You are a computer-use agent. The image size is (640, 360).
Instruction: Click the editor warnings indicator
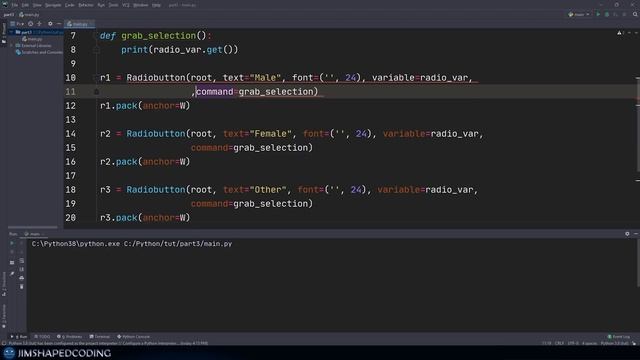[620, 33]
